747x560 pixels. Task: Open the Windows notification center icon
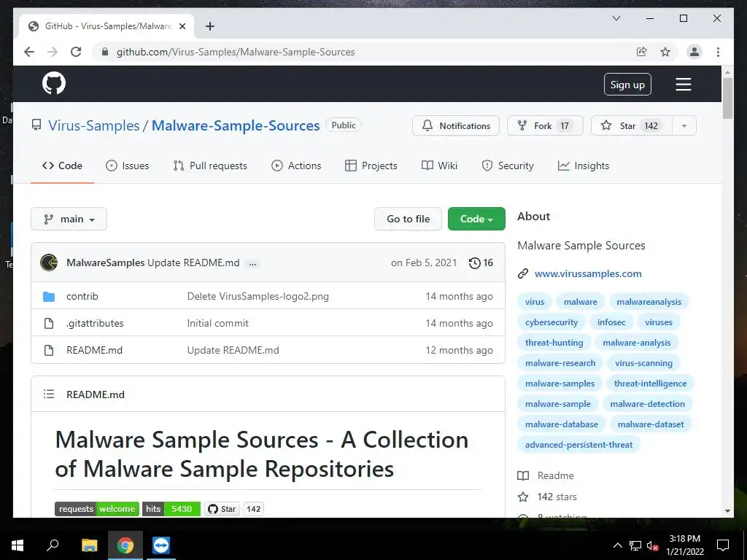(723, 545)
